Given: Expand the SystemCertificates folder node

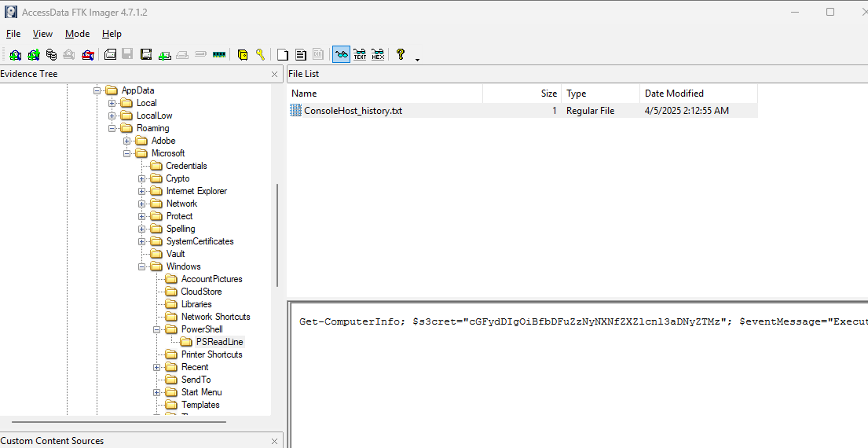Looking at the screenshot, I should [x=141, y=241].
